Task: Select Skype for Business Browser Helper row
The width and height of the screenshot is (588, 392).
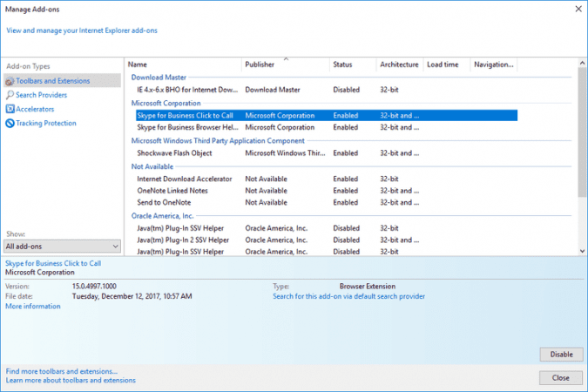Action: (327, 127)
